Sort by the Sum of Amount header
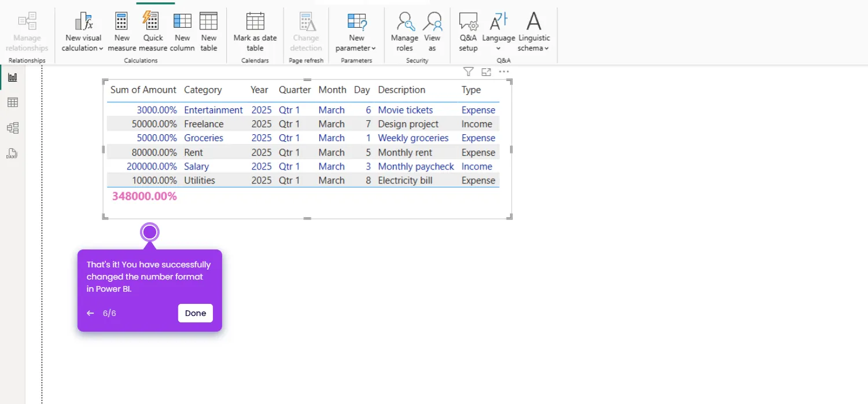 [x=144, y=90]
